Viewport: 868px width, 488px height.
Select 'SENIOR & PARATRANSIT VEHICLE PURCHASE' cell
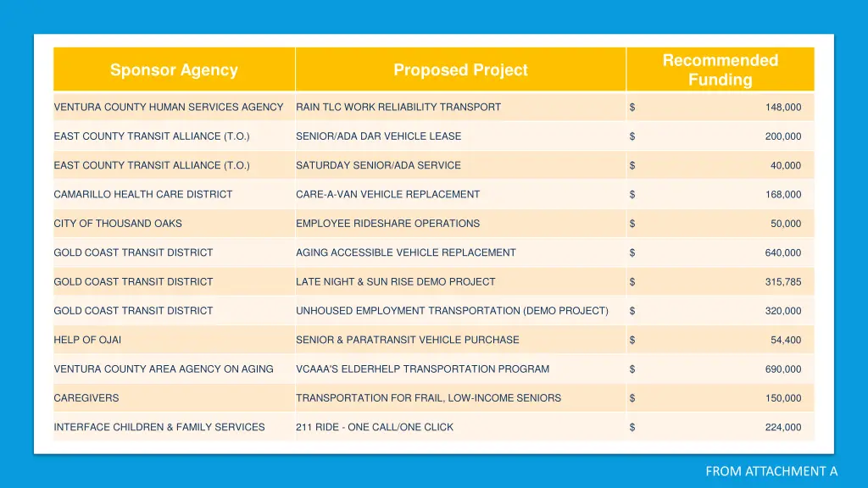460,340
